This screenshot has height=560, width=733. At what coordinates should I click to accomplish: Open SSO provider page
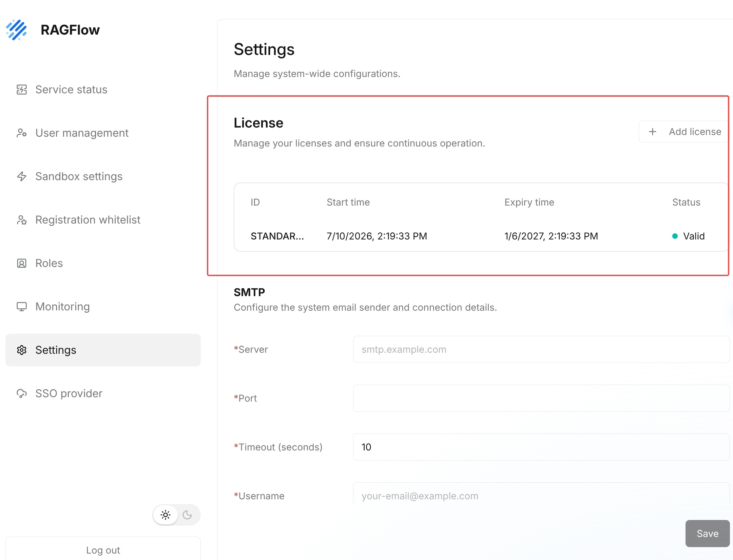click(x=103, y=393)
